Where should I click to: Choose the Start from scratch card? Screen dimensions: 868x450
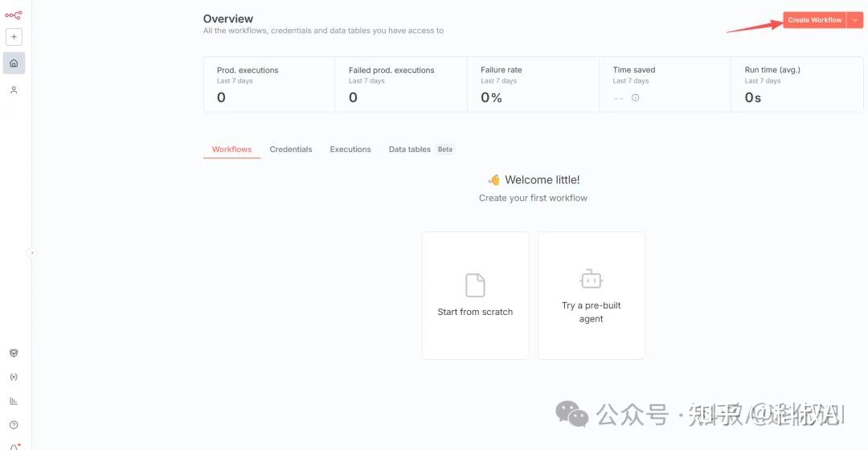point(475,295)
